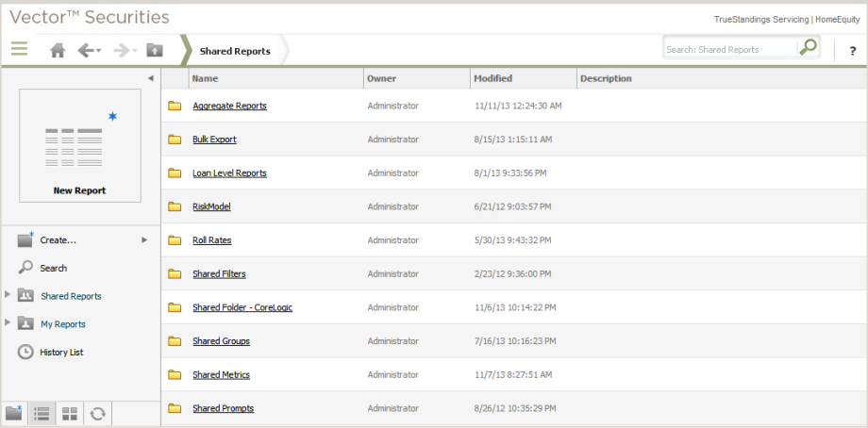This screenshot has height=428, width=868.
Task: Open the Shared Groups folder link
Action: coord(221,341)
